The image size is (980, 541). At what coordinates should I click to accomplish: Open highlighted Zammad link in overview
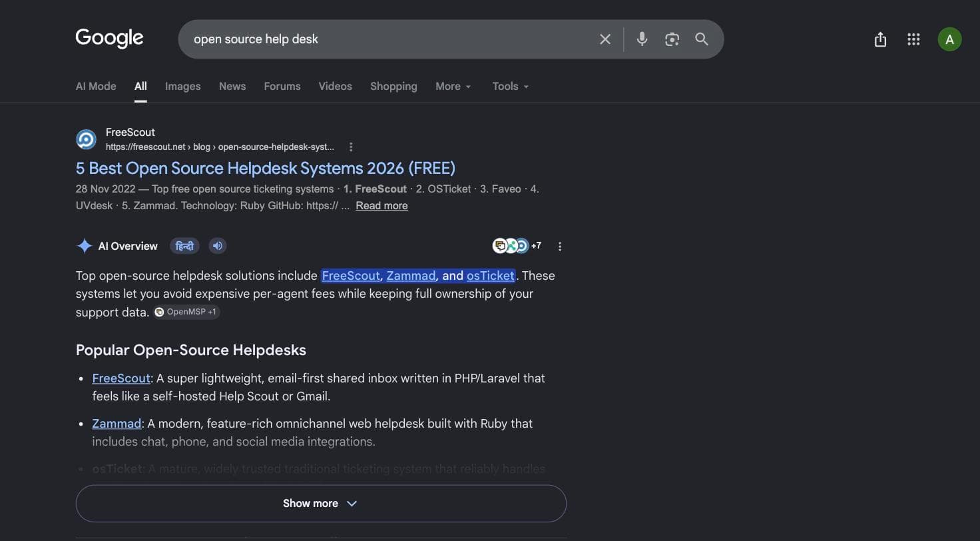pyautogui.click(x=411, y=276)
